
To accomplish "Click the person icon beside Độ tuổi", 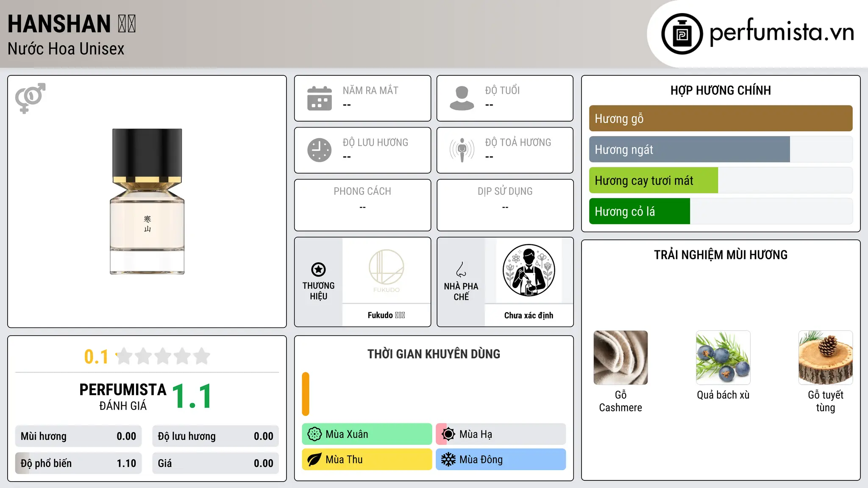I will [462, 98].
